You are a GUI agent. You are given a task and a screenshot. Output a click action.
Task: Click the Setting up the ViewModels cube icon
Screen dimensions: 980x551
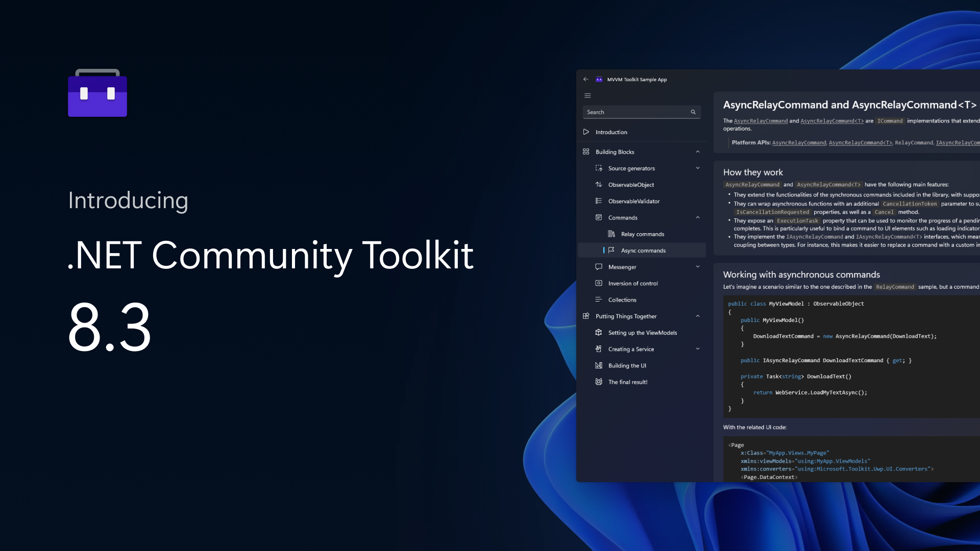[599, 332]
